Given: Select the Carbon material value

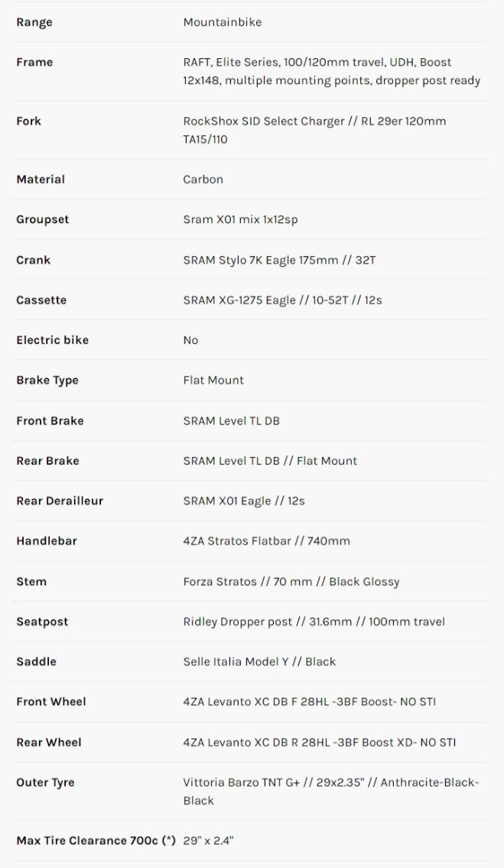Looking at the screenshot, I should click(x=203, y=180).
